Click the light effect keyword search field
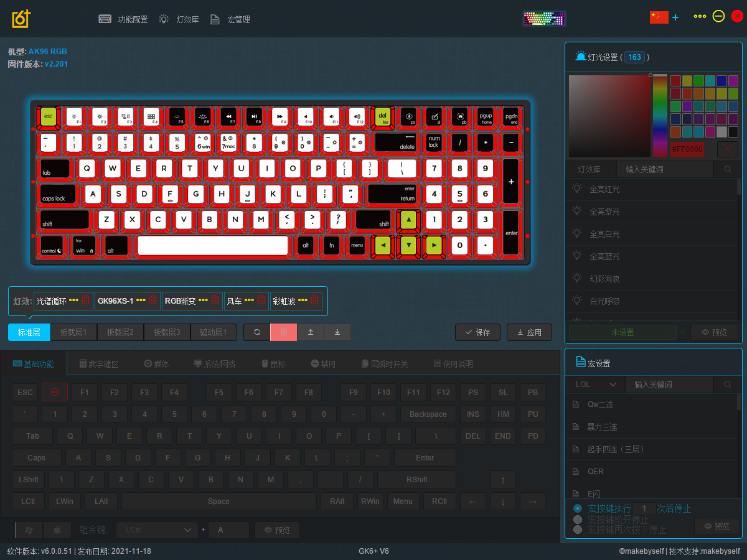The height and width of the screenshot is (560, 747). tap(665, 169)
